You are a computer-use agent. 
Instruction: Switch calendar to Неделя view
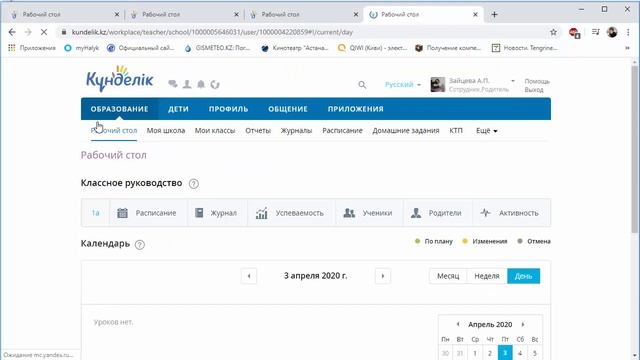(487, 276)
